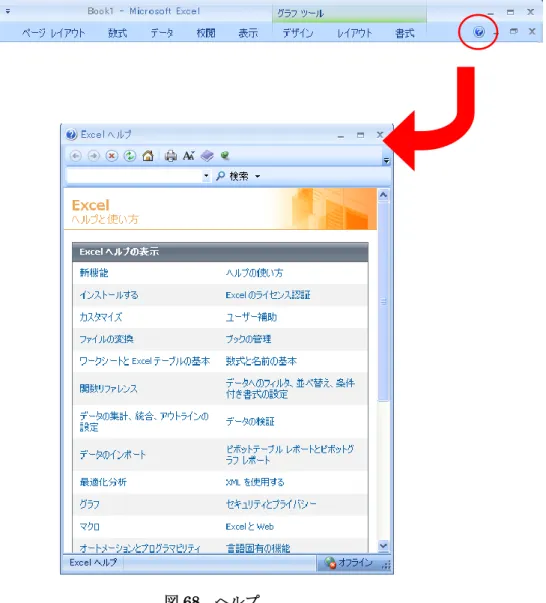Click the Excel Help question mark icon in ribbon

click(479, 32)
